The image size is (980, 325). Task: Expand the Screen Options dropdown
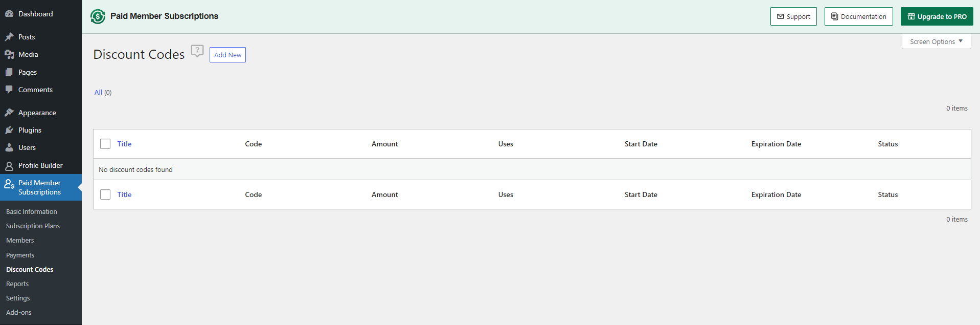936,41
